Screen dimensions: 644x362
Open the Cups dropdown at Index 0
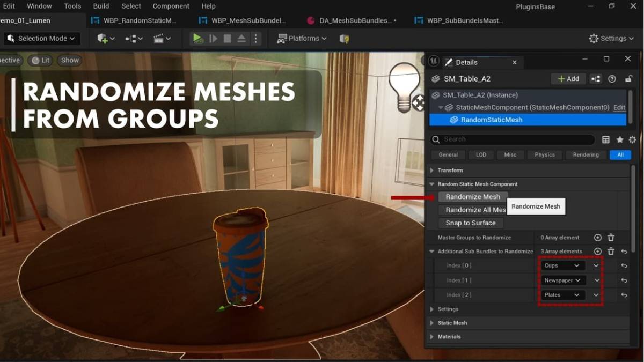(562, 265)
